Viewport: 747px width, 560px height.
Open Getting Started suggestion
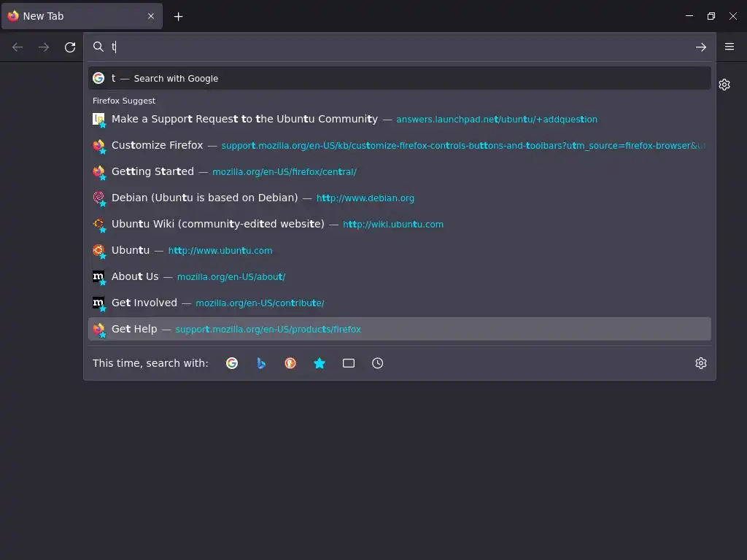[x=399, y=171]
